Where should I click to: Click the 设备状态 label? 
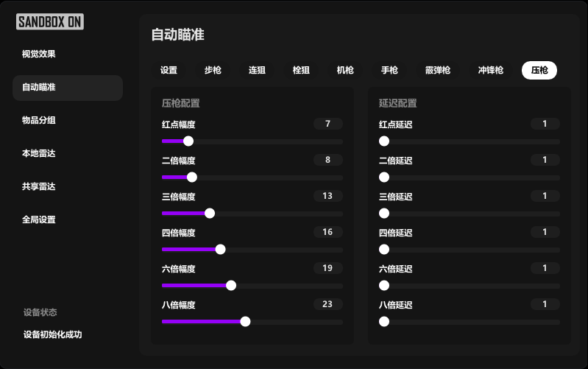click(40, 312)
